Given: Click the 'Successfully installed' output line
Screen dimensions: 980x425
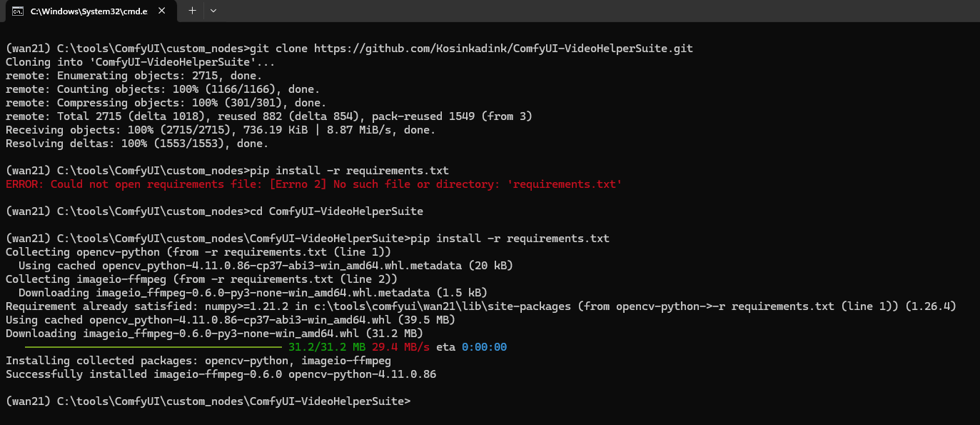Looking at the screenshot, I should point(220,374).
